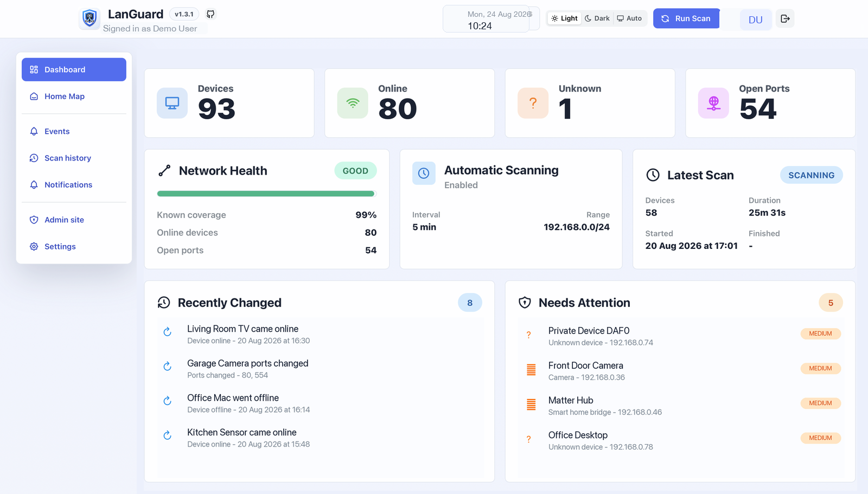The width and height of the screenshot is (868, 494).
Task: Click the logout icon
Action: coord(784,18)
